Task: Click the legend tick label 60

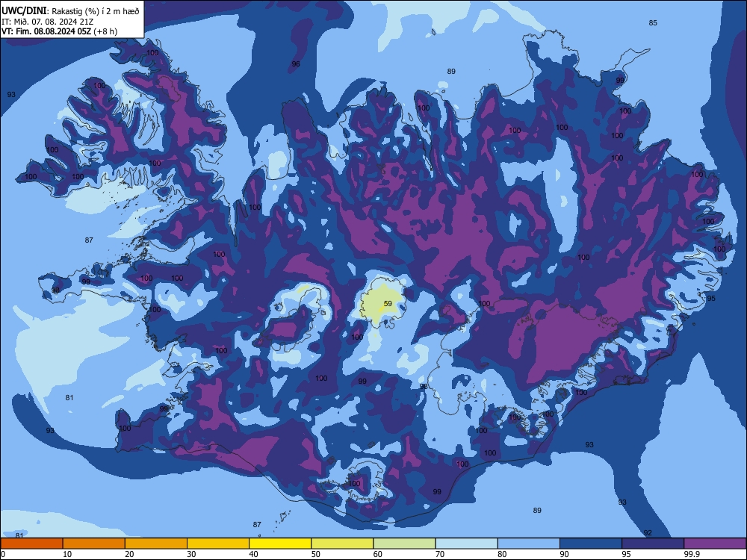Action: pyautogui.click(x=378, y=554)
